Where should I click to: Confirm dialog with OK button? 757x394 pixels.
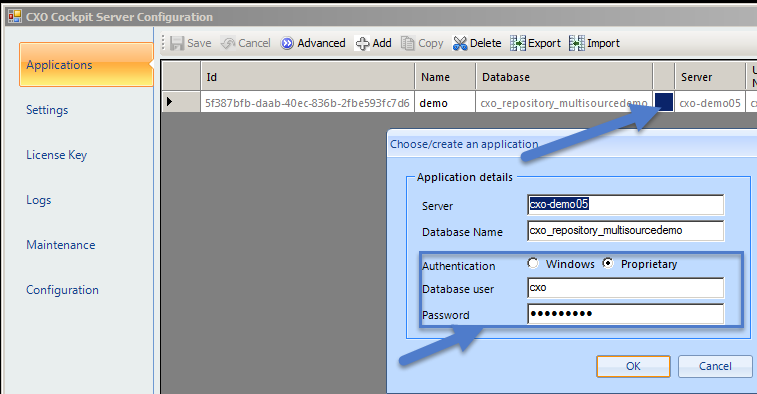(633, 366)
